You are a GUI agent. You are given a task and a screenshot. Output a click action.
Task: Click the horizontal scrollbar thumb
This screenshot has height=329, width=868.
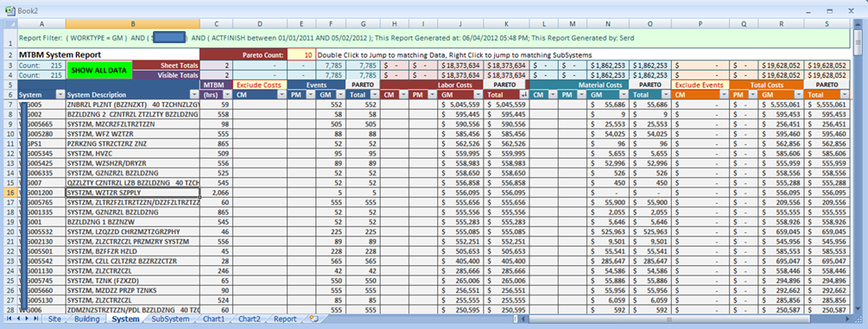tap(668, 319)
